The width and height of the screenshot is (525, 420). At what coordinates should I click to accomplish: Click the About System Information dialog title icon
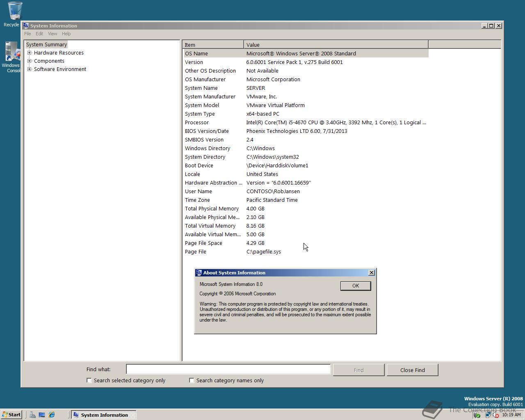tap(199, 273)
